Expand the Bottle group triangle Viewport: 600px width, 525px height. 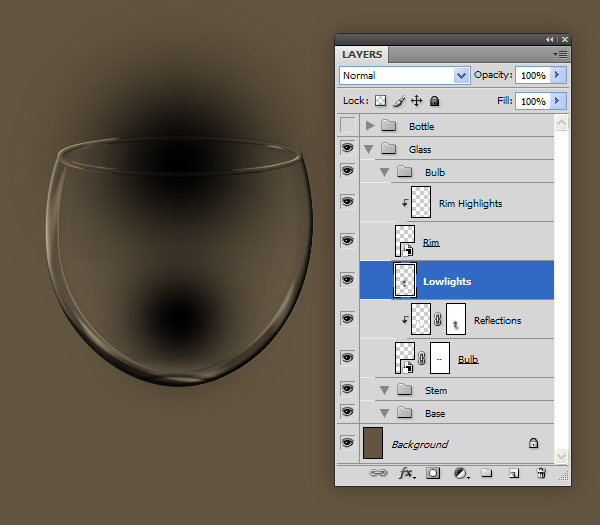[x=370, y=126]
